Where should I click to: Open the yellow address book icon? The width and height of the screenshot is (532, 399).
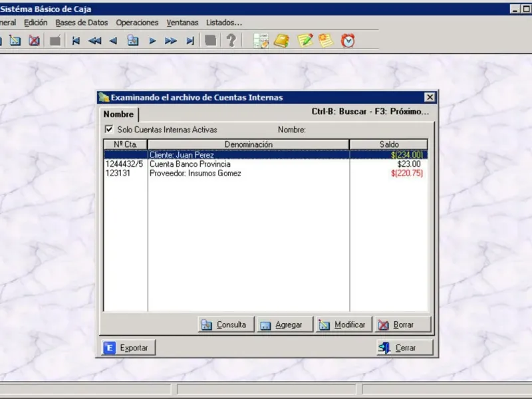pos(281,41)
